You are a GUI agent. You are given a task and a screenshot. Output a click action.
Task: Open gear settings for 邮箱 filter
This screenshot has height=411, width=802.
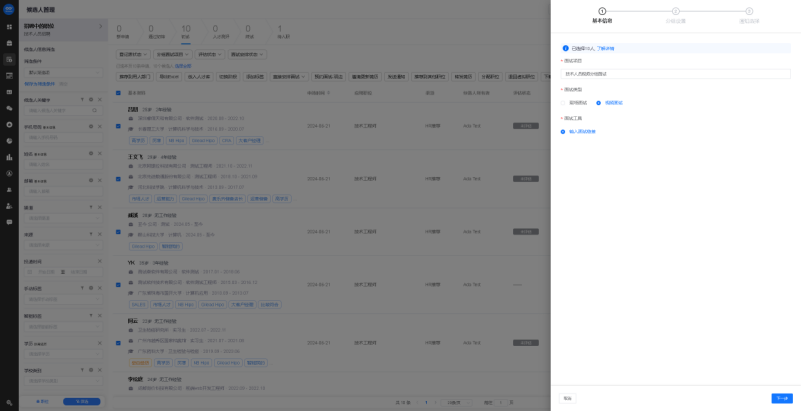pyautogui.click(x=91, y=180)
